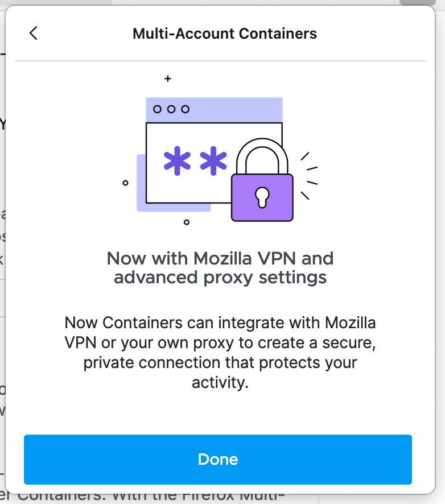Click the small circle dot left of the lock
The image size is (445, 504).
pos(126,183)
